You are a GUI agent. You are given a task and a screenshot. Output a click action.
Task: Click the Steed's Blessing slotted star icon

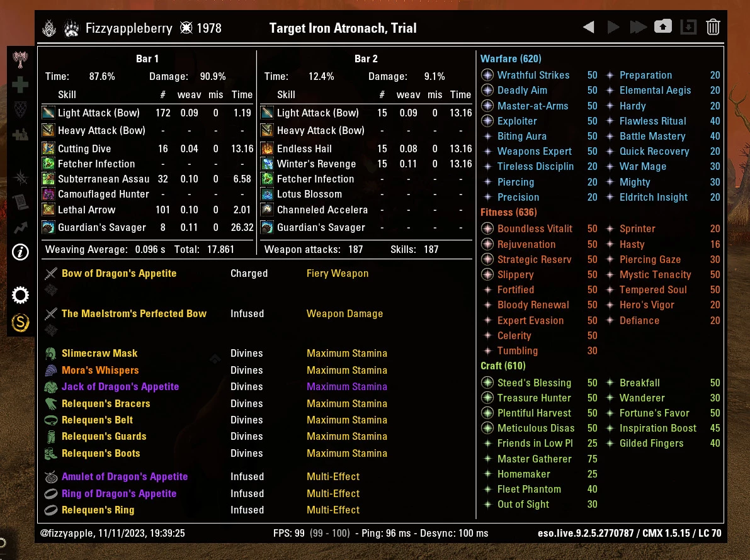point(487,383)
